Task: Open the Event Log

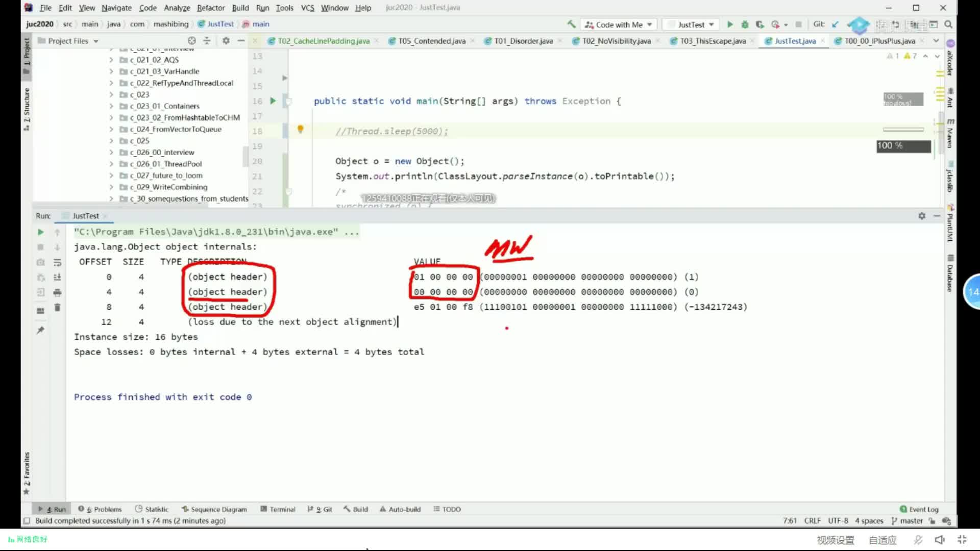Action: pyautogui.click(x=919, y=509)
